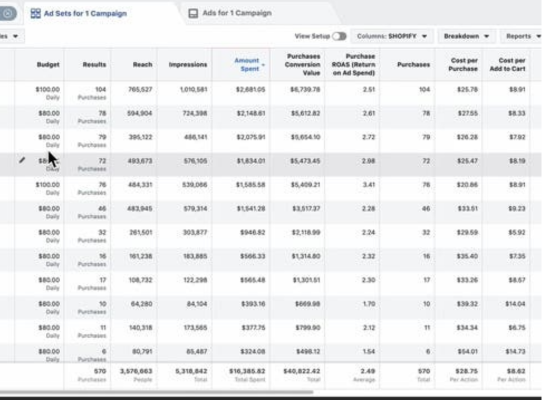Image resolution: width=542 pixels, height=400 pixels.
Task: Click the amount spent $1,834.01
Action: 251,161
